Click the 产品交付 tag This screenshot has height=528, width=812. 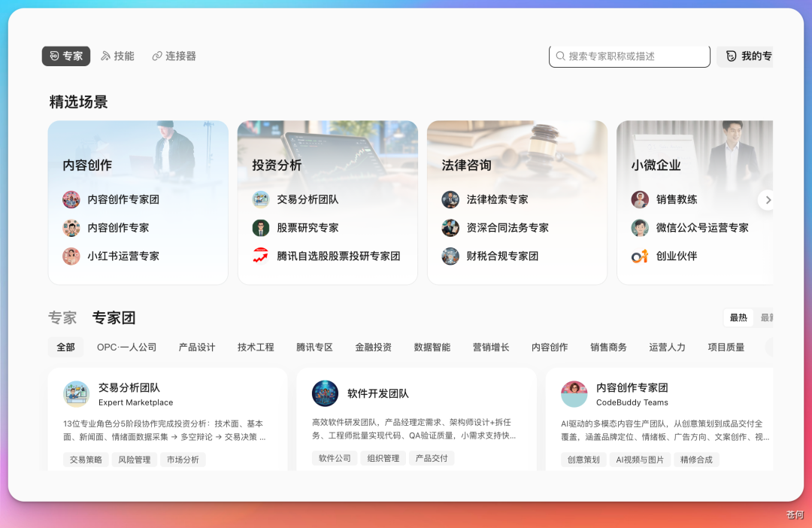432,458
